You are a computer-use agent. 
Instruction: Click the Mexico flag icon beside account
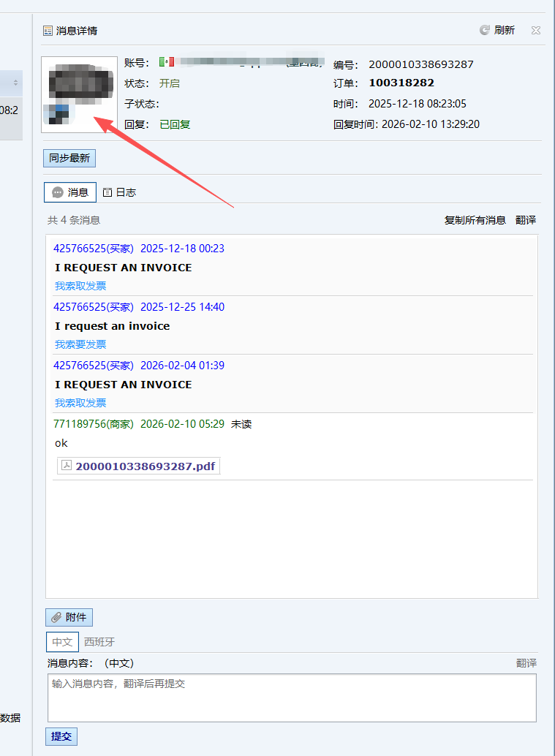click(166, 62)
